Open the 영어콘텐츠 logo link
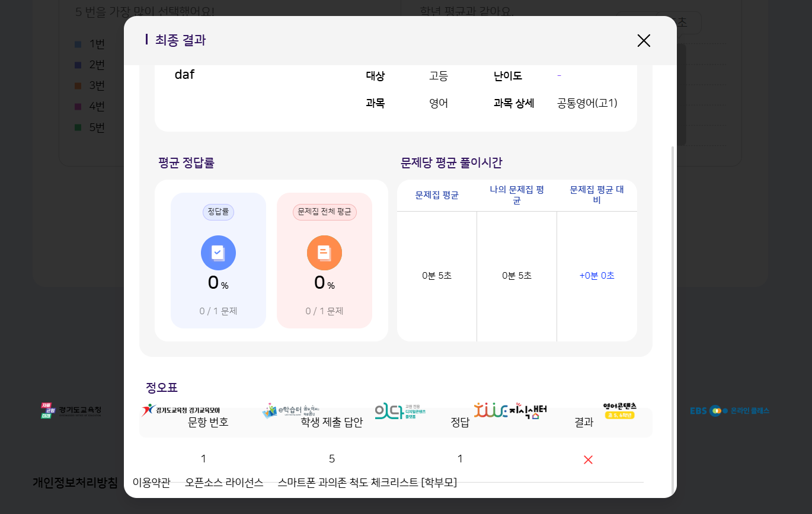Screen dimensions: 812x514 619,410
